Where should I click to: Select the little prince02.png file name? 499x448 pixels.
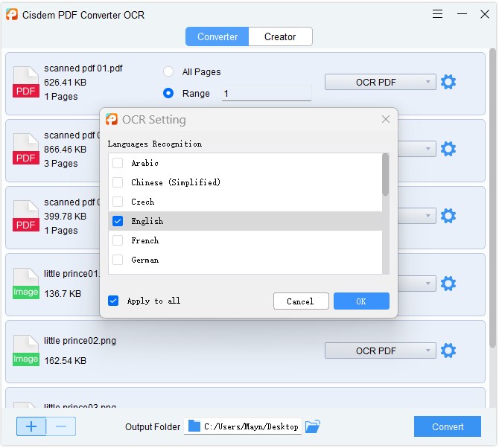pos(80,341)
